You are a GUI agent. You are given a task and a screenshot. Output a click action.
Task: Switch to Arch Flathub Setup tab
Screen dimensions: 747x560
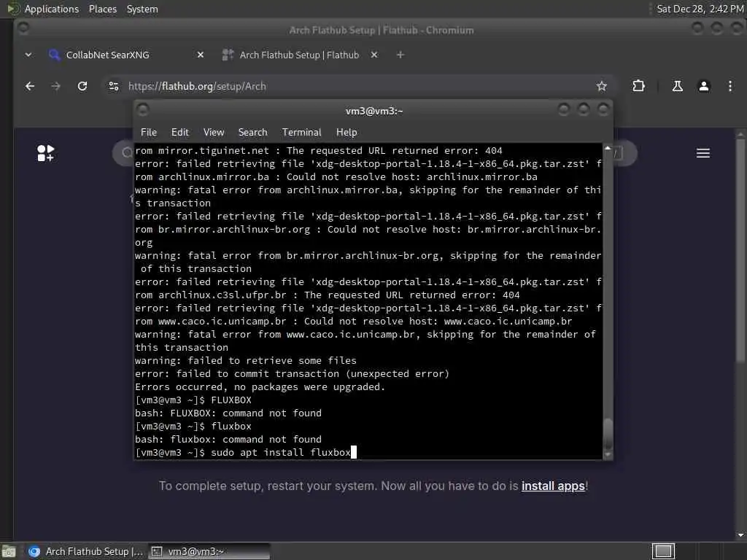[300, 55]
